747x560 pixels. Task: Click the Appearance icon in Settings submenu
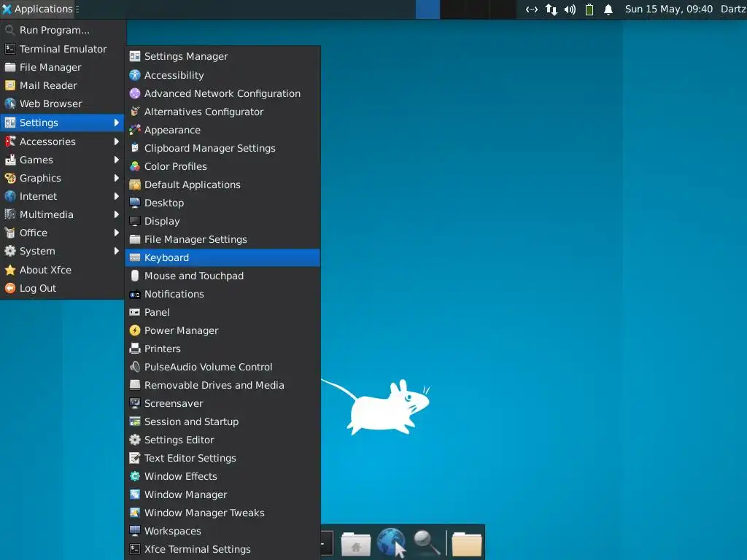click(x=135, y=130)
